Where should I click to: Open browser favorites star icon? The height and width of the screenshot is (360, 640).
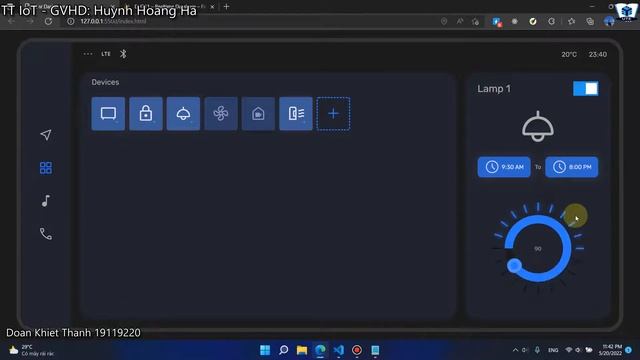pyautogui.click(x=571, y=21)
